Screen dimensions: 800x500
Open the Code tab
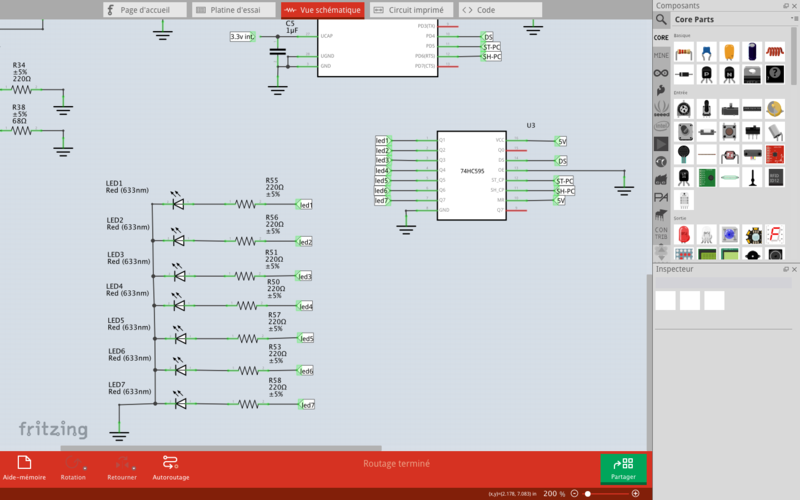point(480,9)
